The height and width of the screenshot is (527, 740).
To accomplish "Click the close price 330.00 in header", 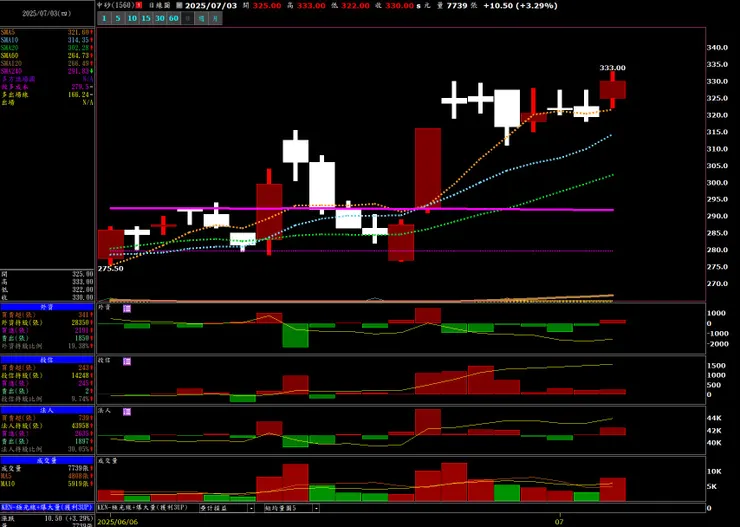I will coord(399,6).
